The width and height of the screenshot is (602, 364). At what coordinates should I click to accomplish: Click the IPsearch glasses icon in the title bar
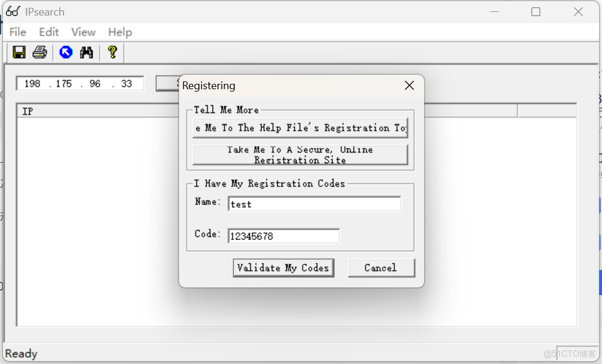point(13,11)
